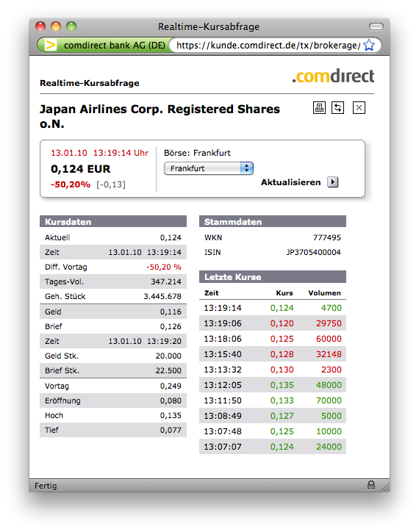Click Hoch value 0,135 in Kursdaten
Screen dimensions: 419x532
171,415
